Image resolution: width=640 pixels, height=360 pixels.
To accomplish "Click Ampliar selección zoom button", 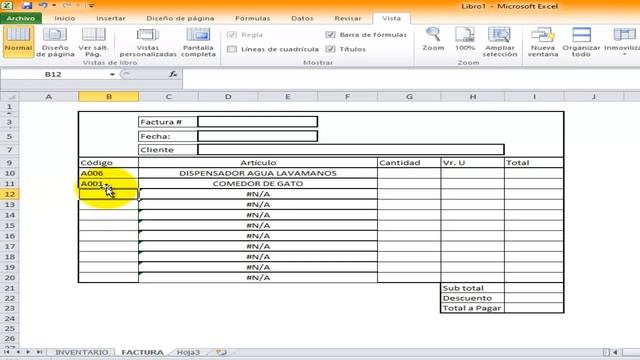I will [500, 42].
